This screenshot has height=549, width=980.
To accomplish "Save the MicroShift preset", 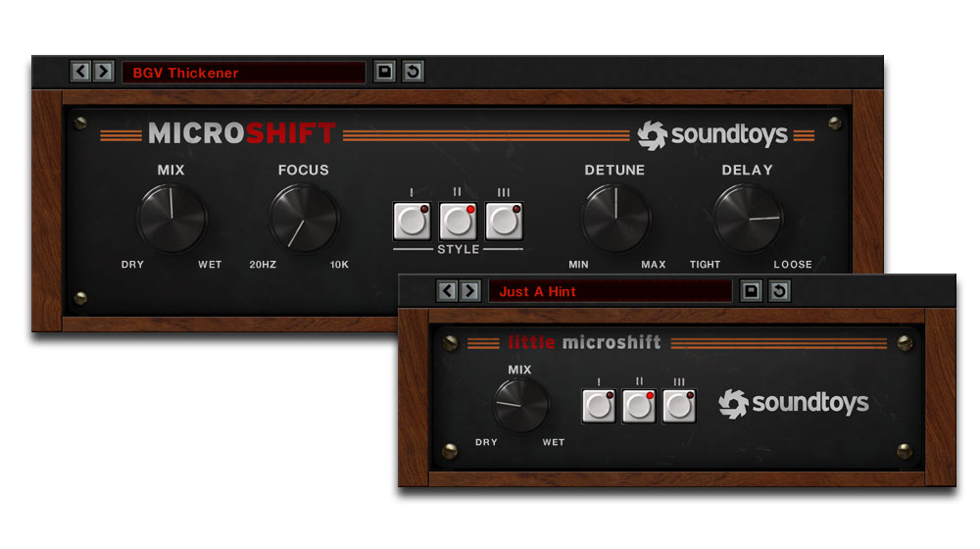I will (384, 72).
